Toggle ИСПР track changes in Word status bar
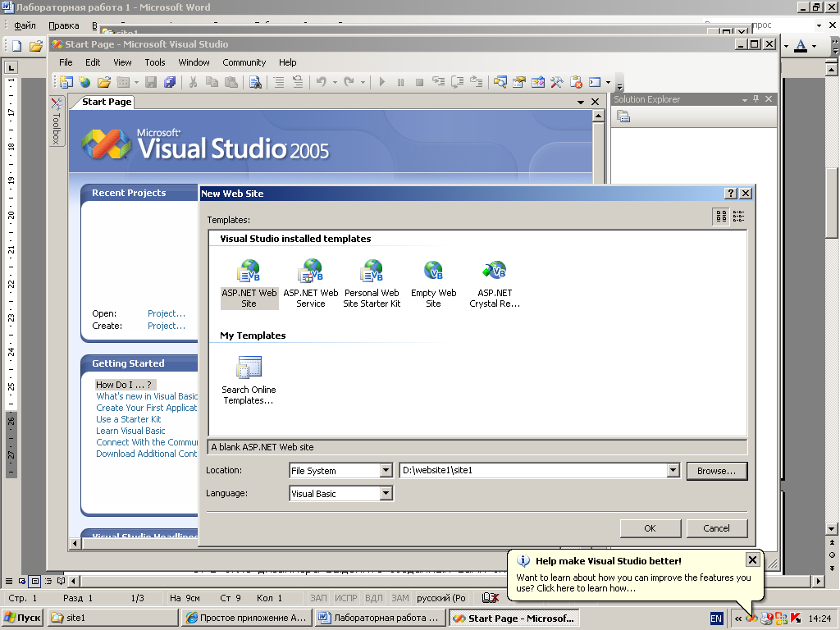Image resolution: width=840 pixels, height=630 pixels. [x=346, y=598]
